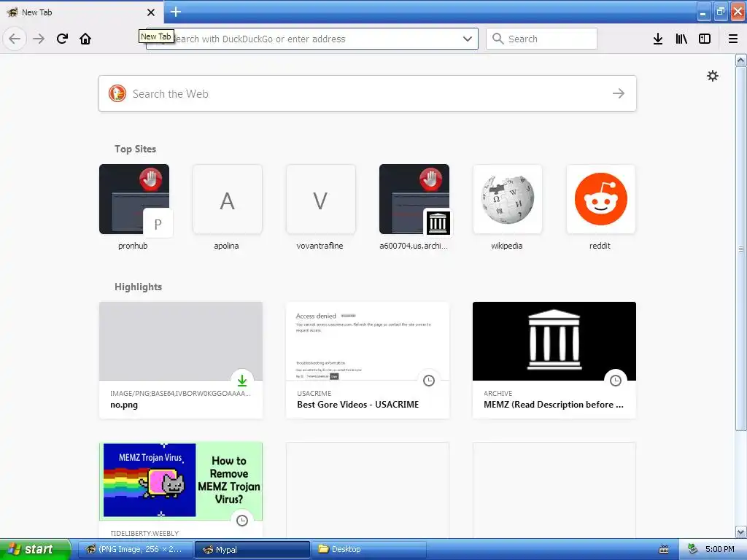747x560 pixels.
Task: Open Best Gore Videos - USACRIME highlight
Action: 368,360
